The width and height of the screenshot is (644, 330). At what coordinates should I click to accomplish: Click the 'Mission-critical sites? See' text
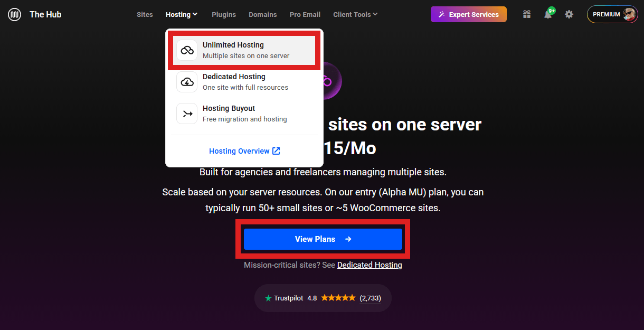pos(289,265)
